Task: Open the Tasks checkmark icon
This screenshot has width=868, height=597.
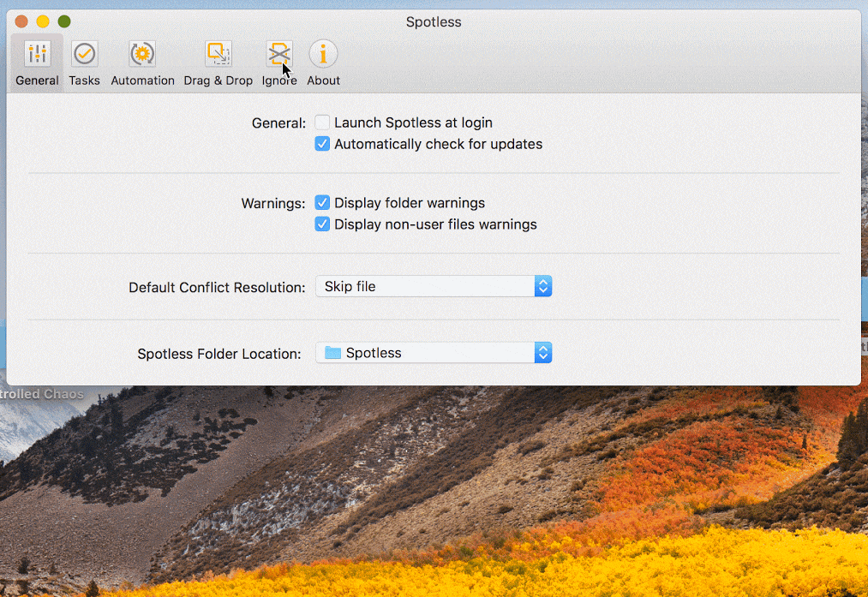Action: (x=84, y=54)
